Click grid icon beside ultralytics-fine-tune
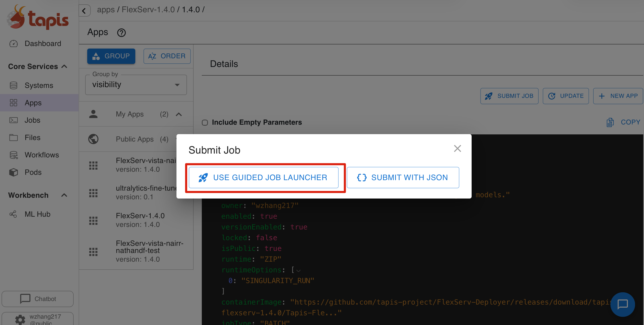644x325 pixels. point(93,193)
